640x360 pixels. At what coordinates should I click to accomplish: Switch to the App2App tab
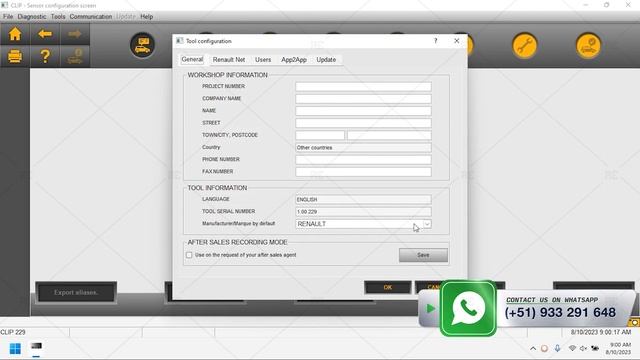(294, 60)
